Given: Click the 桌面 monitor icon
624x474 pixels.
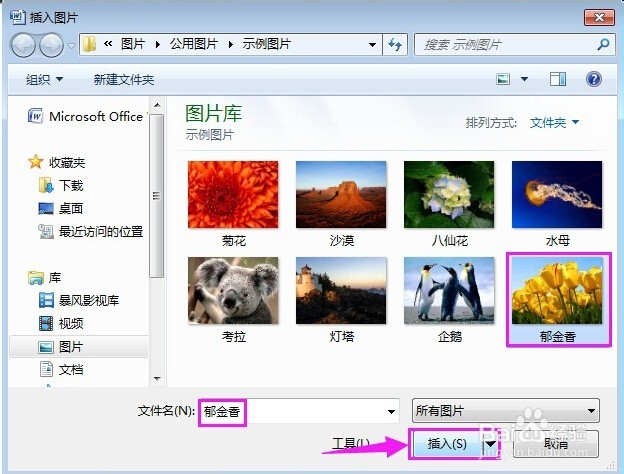Looking at the screenshot, I should pos(46,209).
